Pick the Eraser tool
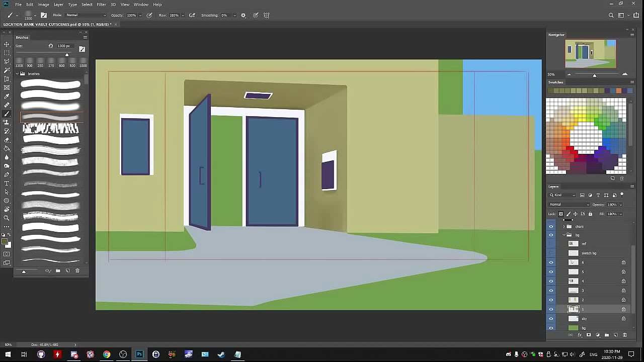 click(x=7, y=140)
